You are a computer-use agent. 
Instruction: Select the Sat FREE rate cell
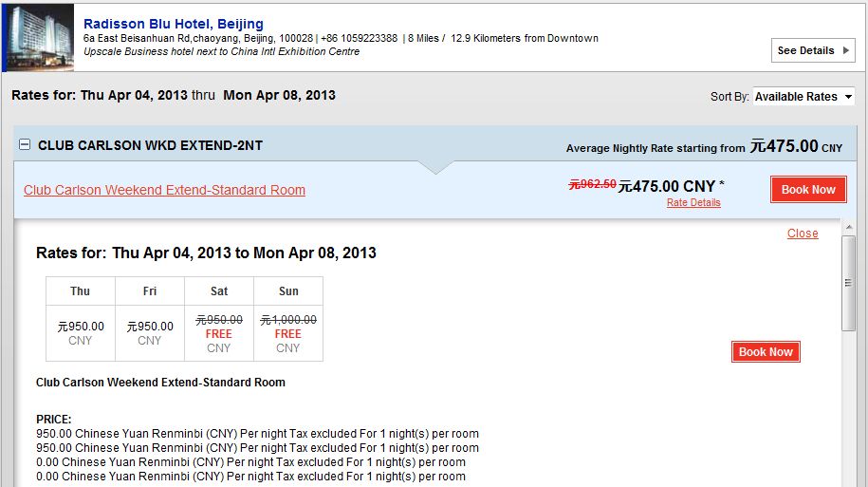pyautogui.click(x=219, y=333)
